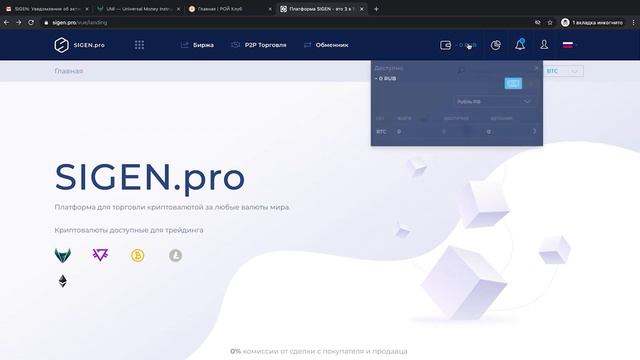Click the site lock icon in address bar
Image resolution: width=640 pixels, height=360 pixels.
(46, 23)
